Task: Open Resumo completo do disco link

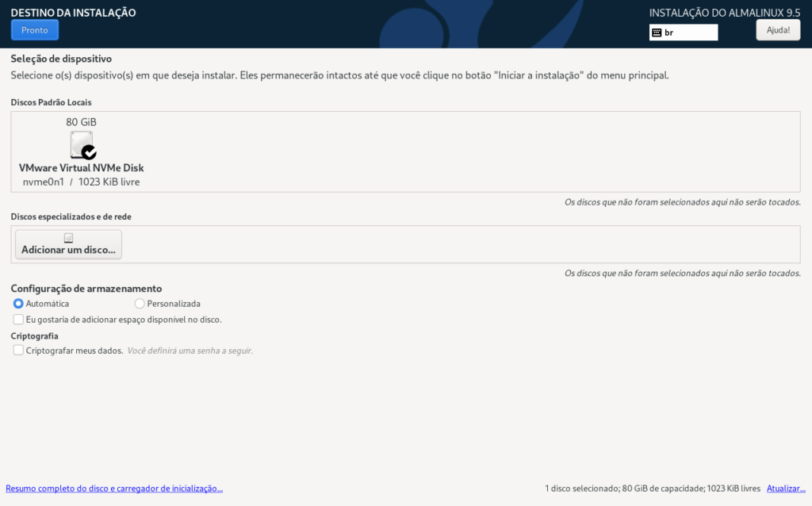Action: point(114,489)
